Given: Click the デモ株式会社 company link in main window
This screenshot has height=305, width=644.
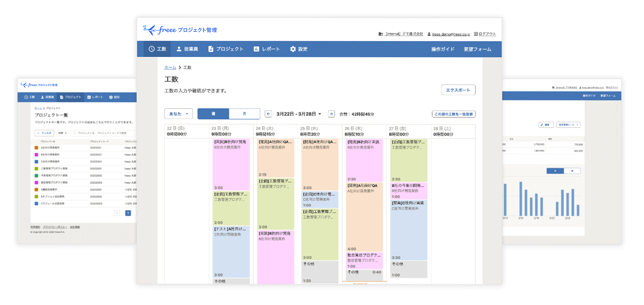Looking at the screenshot, I should [x=401, y=34].
